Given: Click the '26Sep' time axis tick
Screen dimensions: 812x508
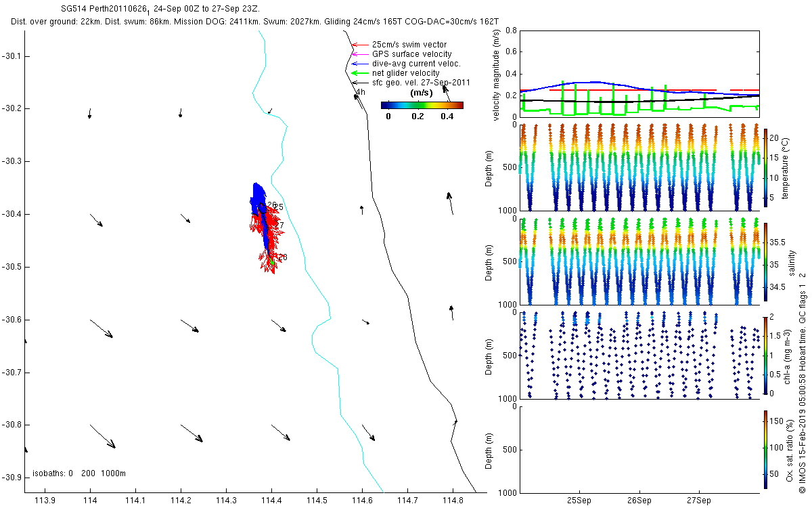Looking at the screenshot, I should (x=639, y=501).
